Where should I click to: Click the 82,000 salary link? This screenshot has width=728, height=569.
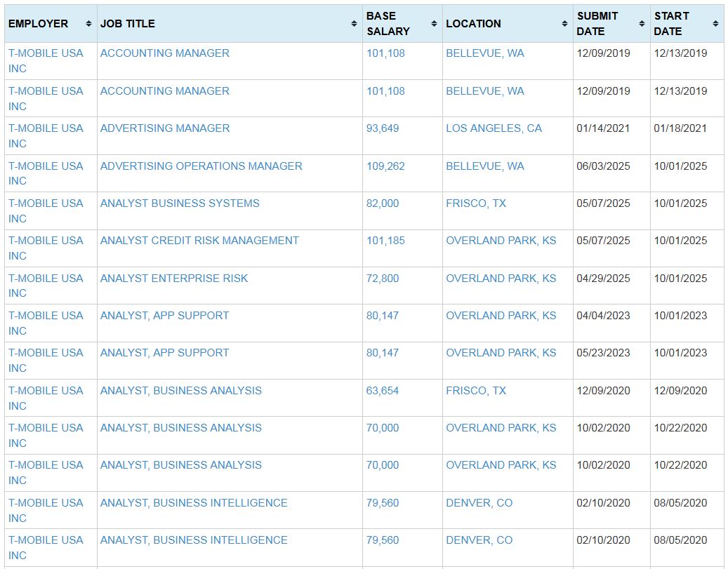[383, 203]
